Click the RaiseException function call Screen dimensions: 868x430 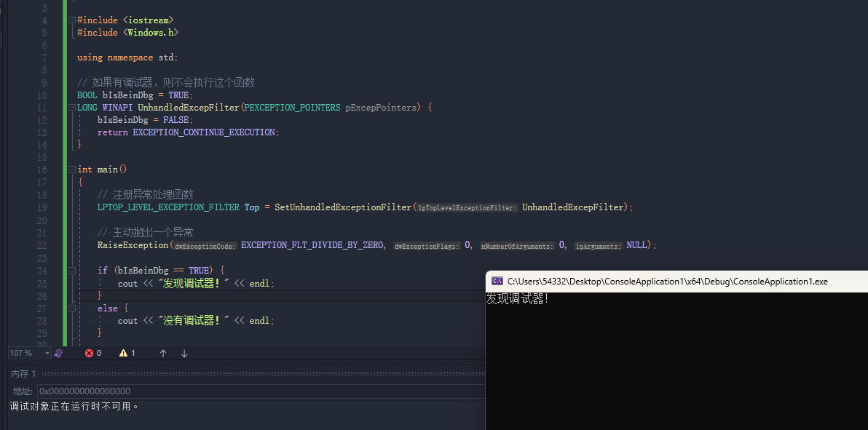pos(133,245)
